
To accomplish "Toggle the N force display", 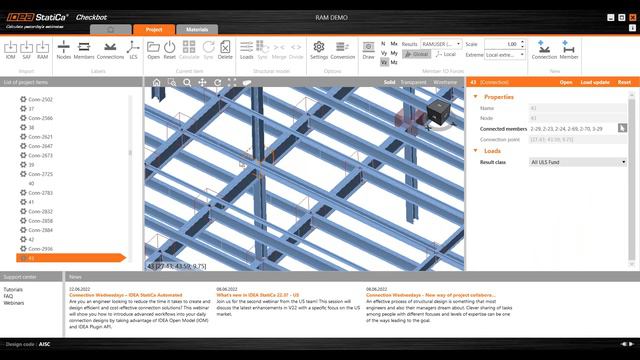I will tap(383, 44).
